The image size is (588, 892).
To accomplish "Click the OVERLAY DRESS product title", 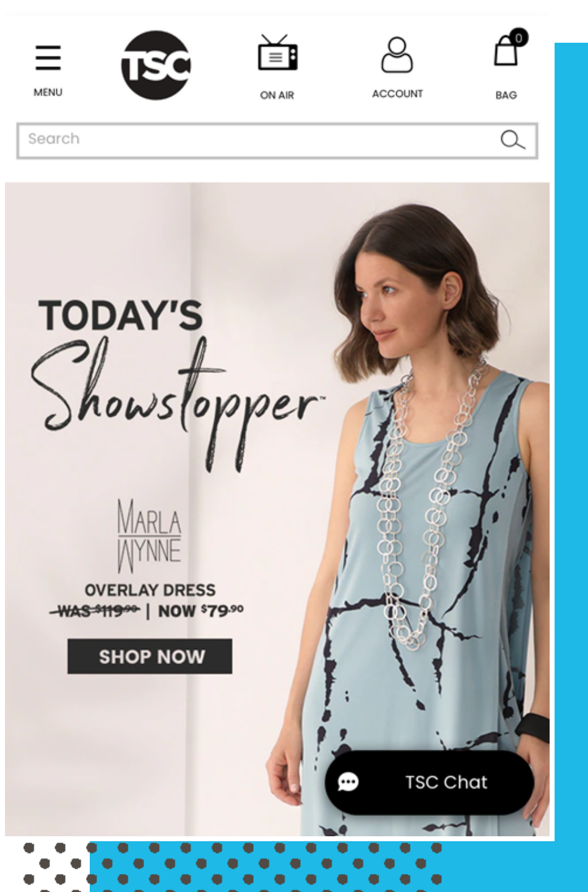I will point(150,590).
